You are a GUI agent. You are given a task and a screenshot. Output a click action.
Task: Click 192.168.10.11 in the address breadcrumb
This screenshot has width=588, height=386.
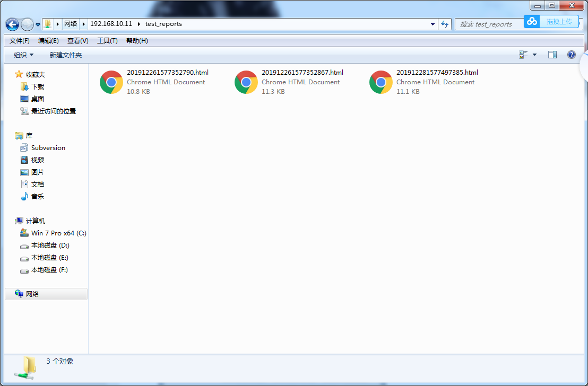111,24
